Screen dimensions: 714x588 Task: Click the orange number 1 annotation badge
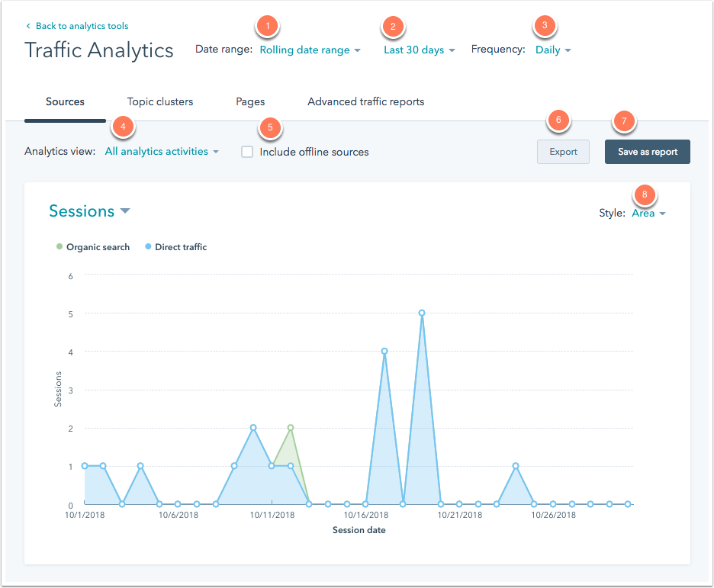[x=266, y=27]
